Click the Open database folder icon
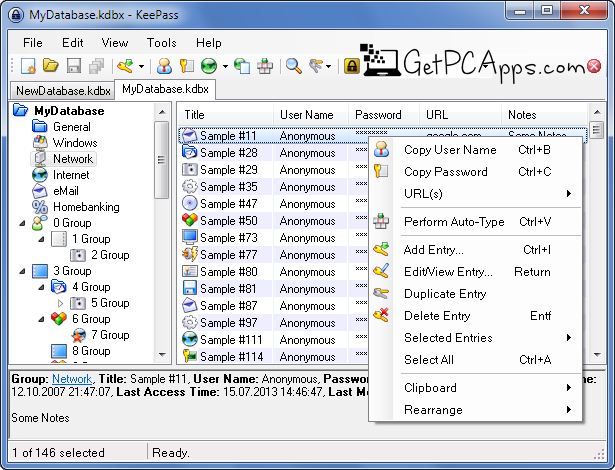The image size is (615, 470). point(51,66)
